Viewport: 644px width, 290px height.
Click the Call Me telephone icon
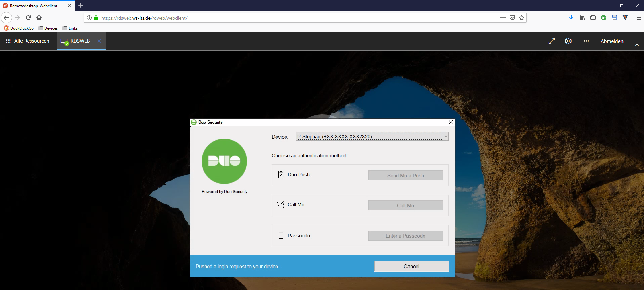(x=281, y=205)
